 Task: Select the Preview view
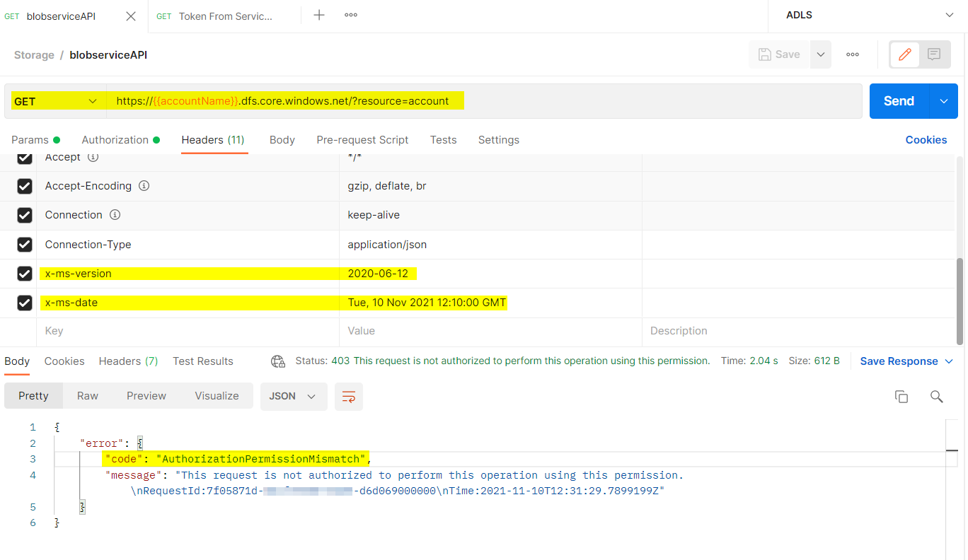[146, 396]
